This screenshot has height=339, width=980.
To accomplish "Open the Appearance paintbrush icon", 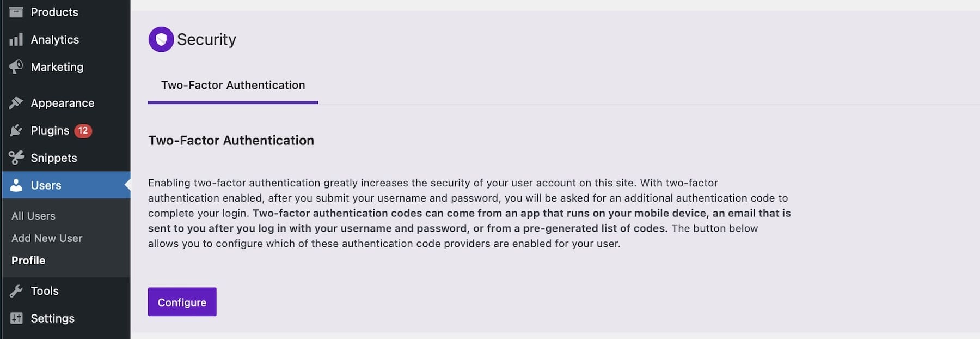I will click(x=16, y=102).
